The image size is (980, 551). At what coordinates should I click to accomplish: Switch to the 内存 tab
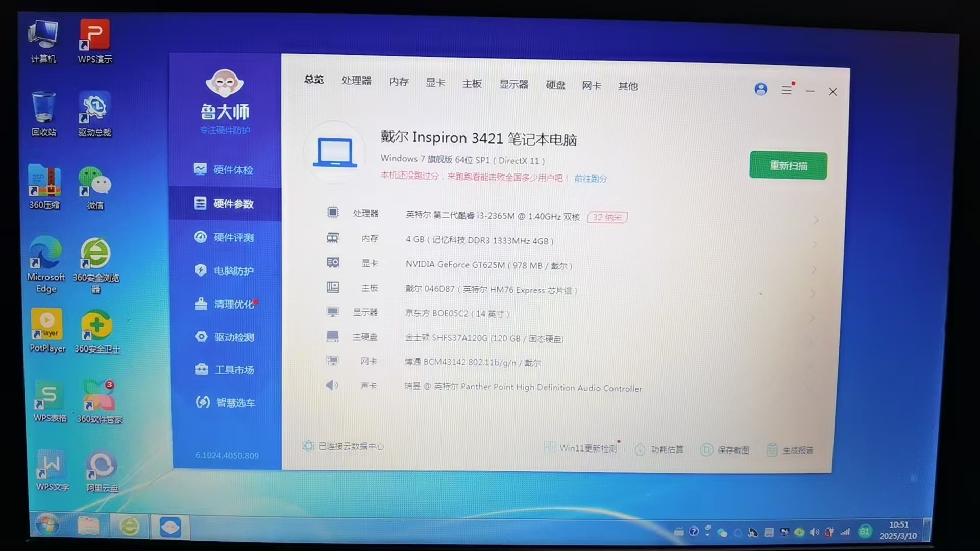tap(399, 82)
